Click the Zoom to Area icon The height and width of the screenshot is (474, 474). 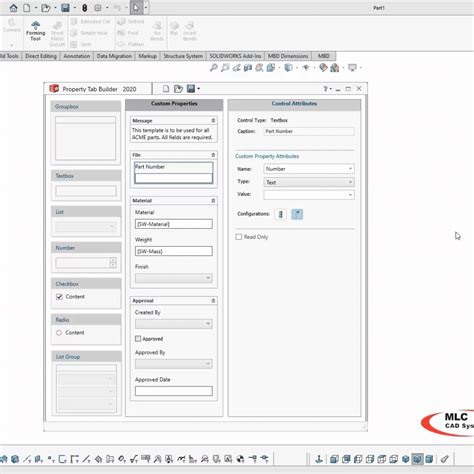point(225,68)
